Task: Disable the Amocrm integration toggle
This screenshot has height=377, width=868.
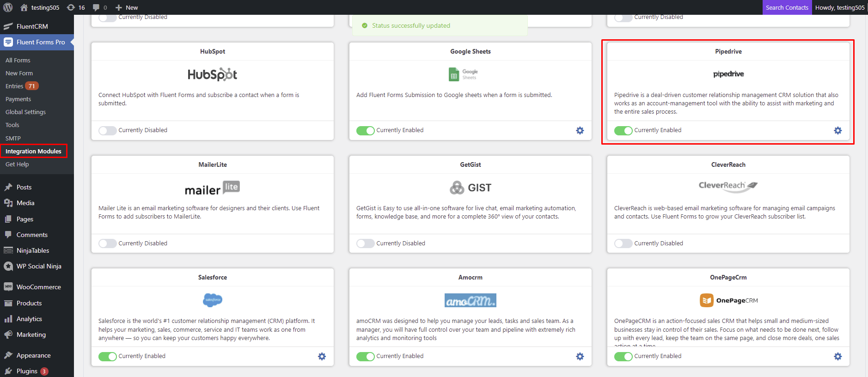Action: click(x=365, y=357)
